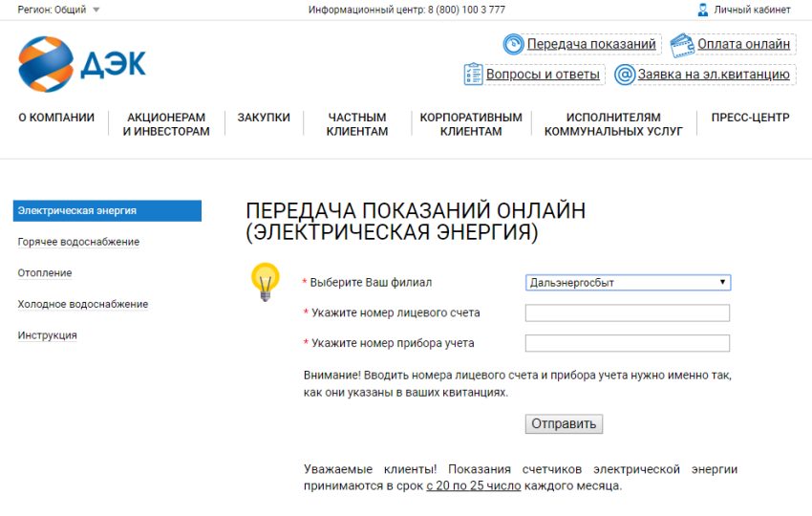Image resolution: width=812 pixels, height=516 pixels.
Task: Open the ЧАСТНЫМ КЛИЕНТАМ menu
Action: (357, 124)
